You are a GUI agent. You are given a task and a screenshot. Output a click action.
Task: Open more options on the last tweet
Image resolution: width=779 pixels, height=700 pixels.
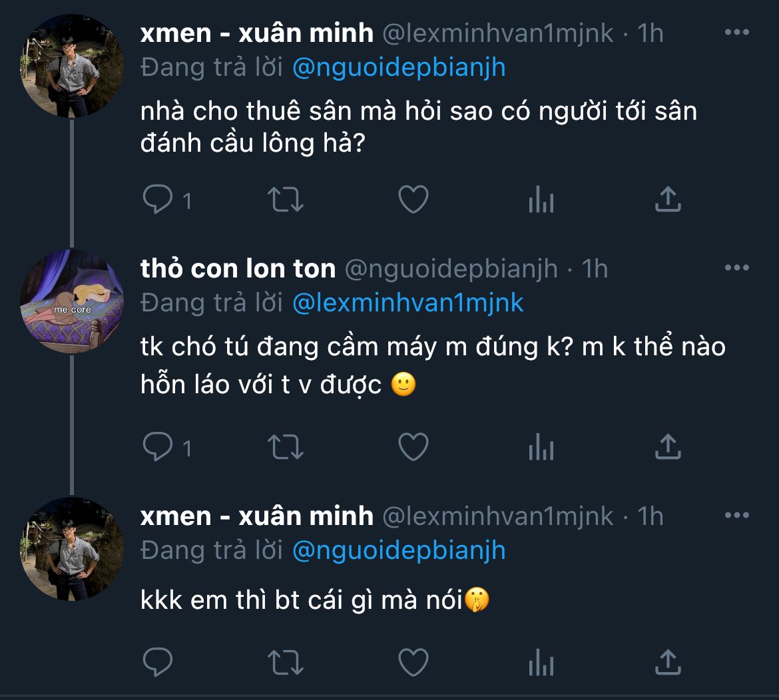(x=736, y=516)
